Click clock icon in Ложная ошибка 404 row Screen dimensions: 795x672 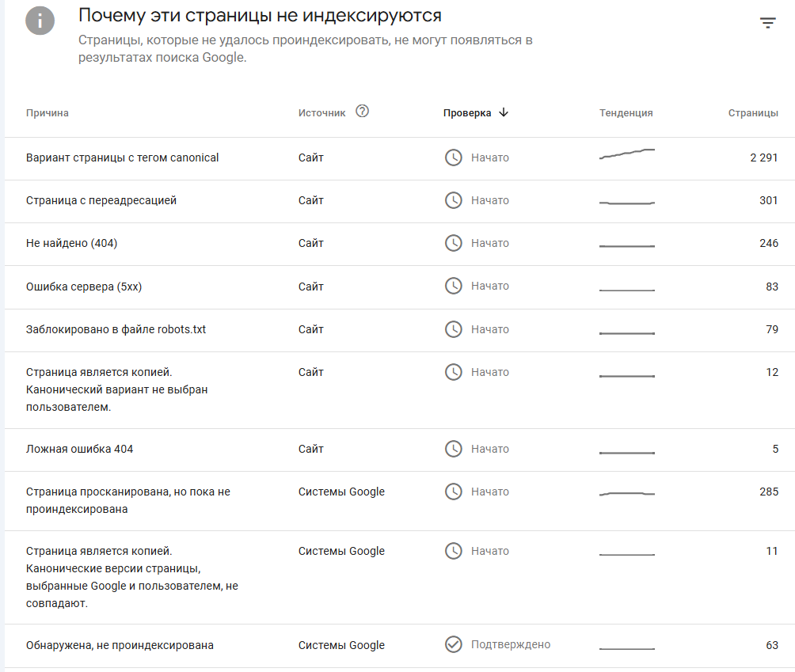[453, 449]
